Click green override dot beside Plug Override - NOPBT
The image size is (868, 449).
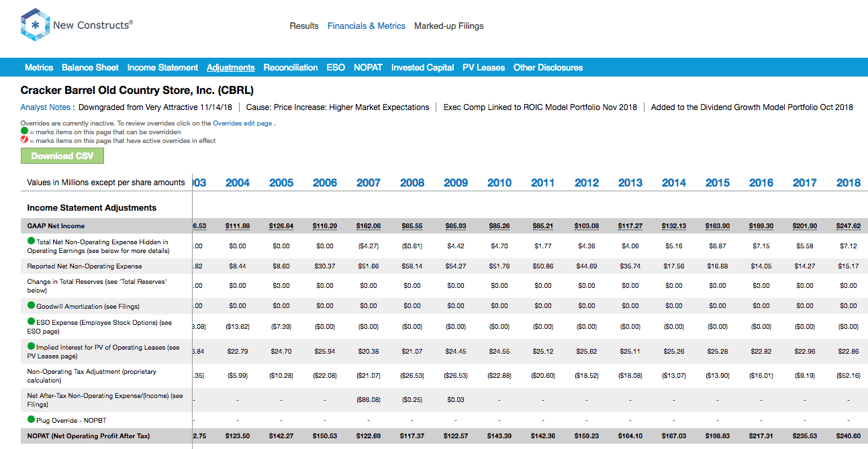click(x=31, y=420)
